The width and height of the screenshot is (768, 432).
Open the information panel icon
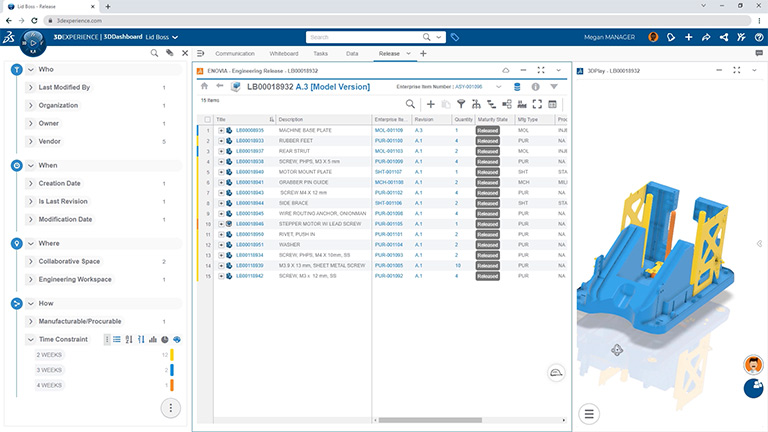coord(535,87)
